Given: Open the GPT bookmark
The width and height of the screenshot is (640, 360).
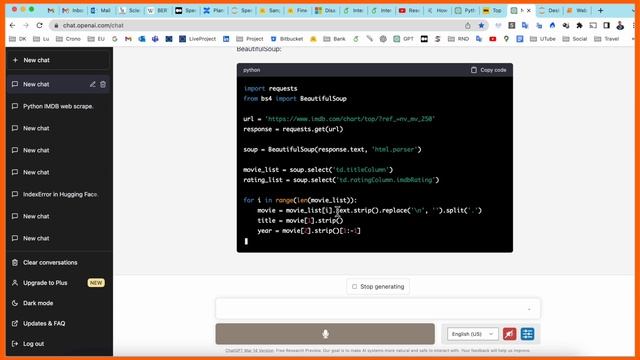Looking at the screenshot, I should 404,39.
